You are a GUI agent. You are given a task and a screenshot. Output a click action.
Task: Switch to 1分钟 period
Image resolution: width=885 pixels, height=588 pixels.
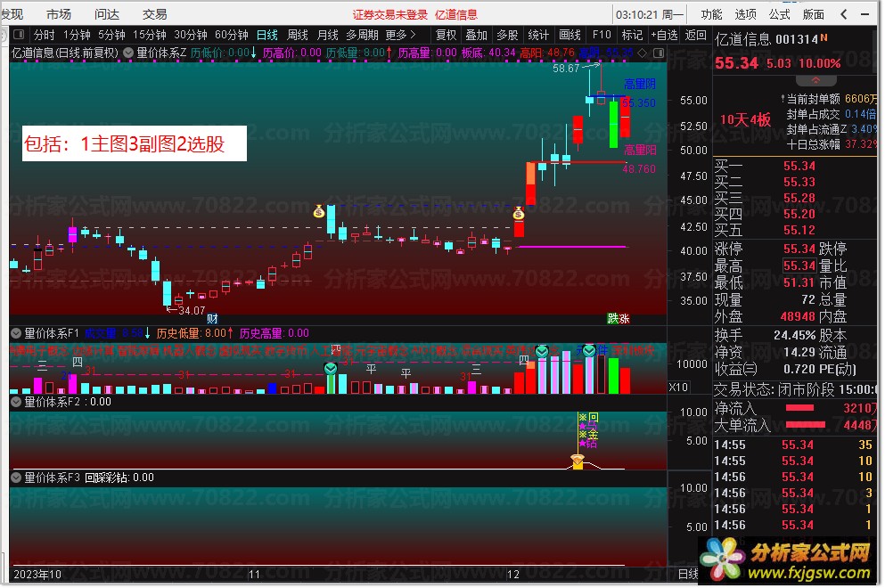coord(77,35)
